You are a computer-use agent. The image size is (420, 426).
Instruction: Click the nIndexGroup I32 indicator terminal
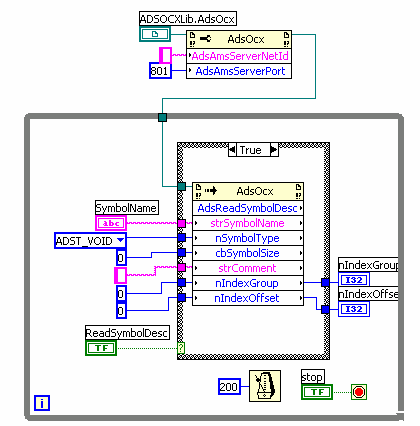coord(354,280)
